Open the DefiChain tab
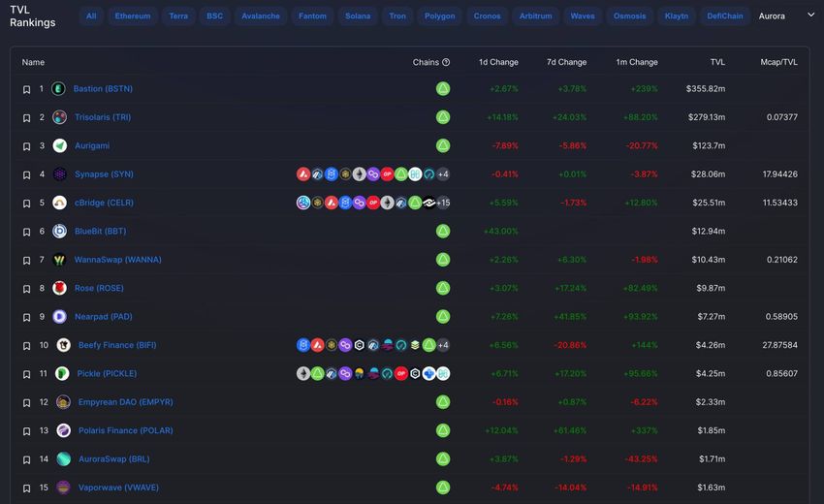This screenshot has width=824, height=504. (x=725, y=16)
